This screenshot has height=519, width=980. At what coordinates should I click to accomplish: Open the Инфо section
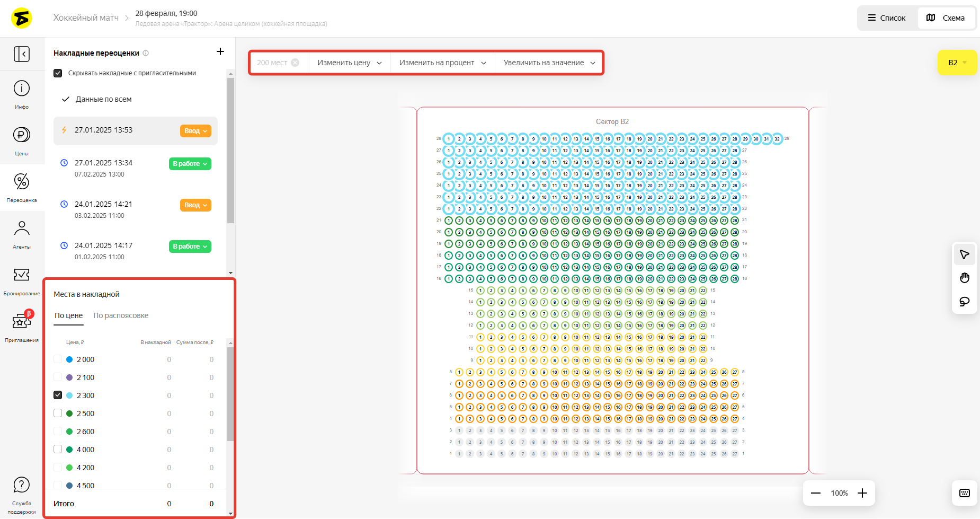point(22,94)
